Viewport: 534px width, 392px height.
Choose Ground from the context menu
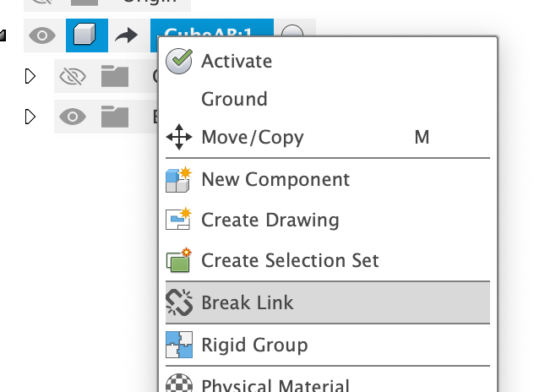234,99
